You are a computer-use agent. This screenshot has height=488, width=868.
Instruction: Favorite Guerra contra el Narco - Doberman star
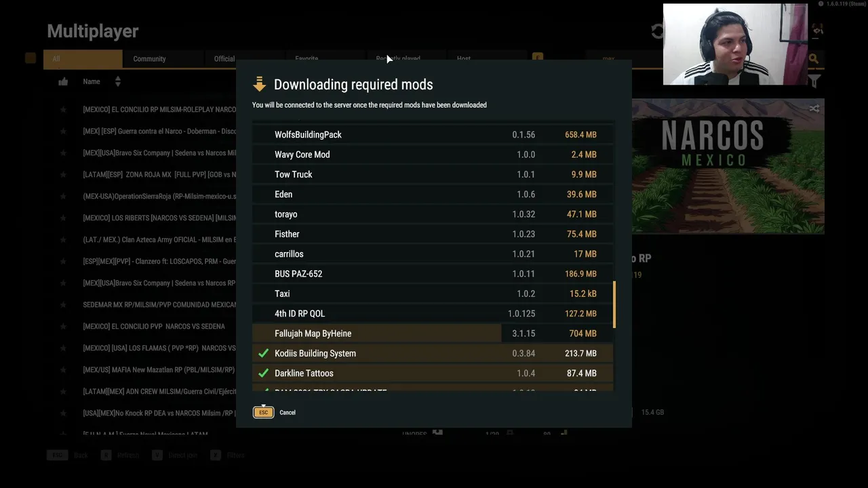(63, 131)
